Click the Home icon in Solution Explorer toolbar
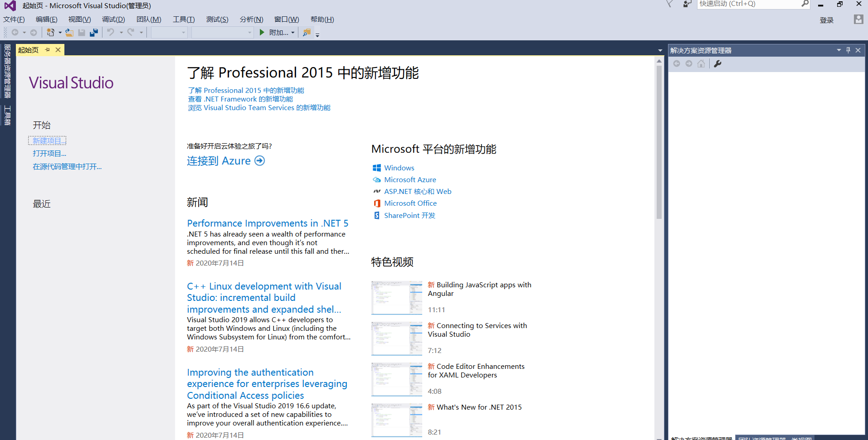This screenshot has height=440, width=868. 701,63
